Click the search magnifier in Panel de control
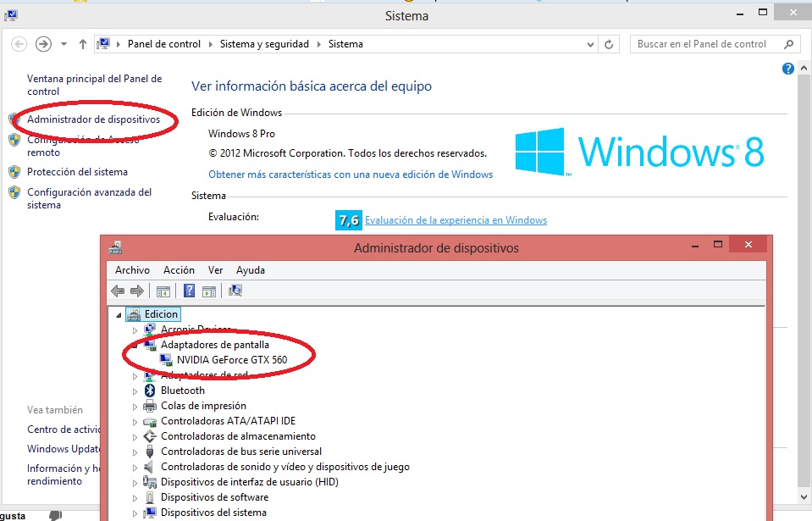 (x=788, y=44)
